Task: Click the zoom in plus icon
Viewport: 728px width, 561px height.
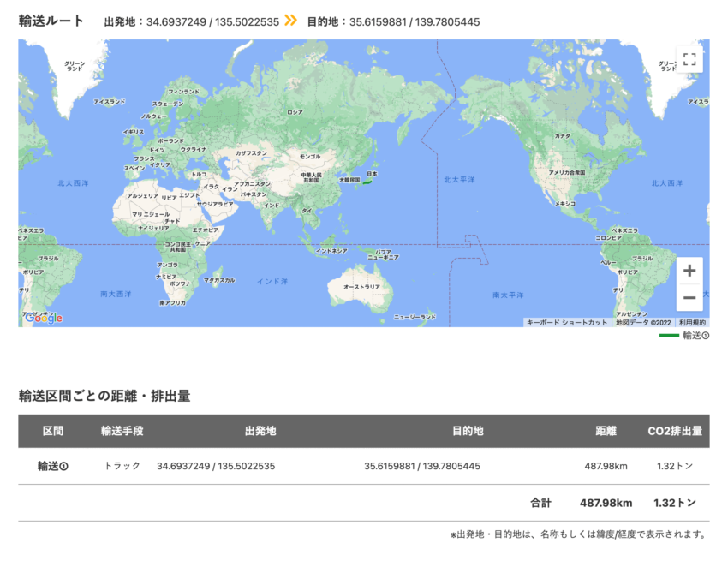Action: tap(689, 271)
